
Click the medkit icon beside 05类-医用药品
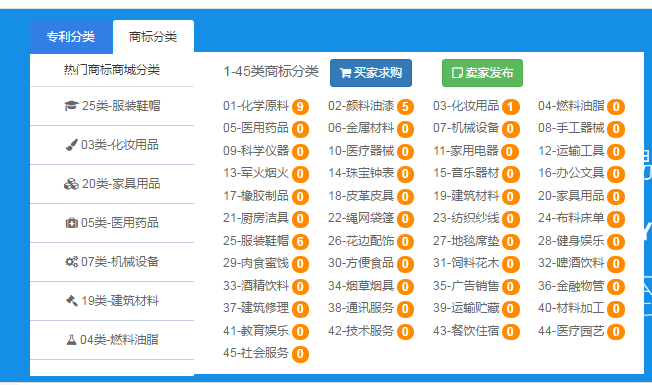click(x=72, y=223)
